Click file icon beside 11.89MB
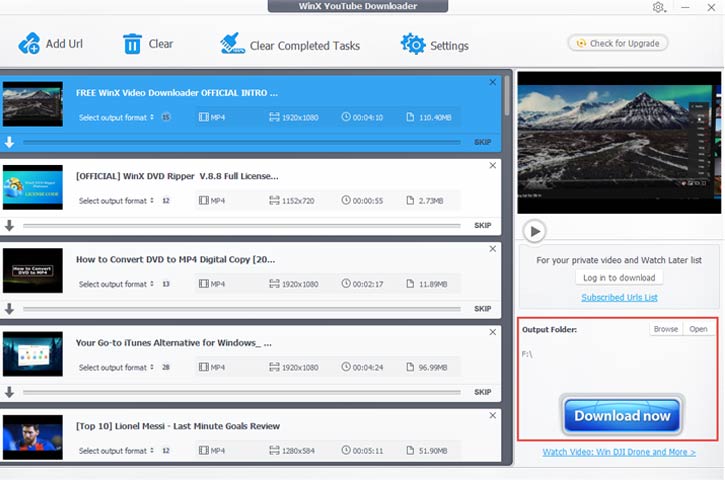This screenshot has width=725, height=482. tap(410, 284)
